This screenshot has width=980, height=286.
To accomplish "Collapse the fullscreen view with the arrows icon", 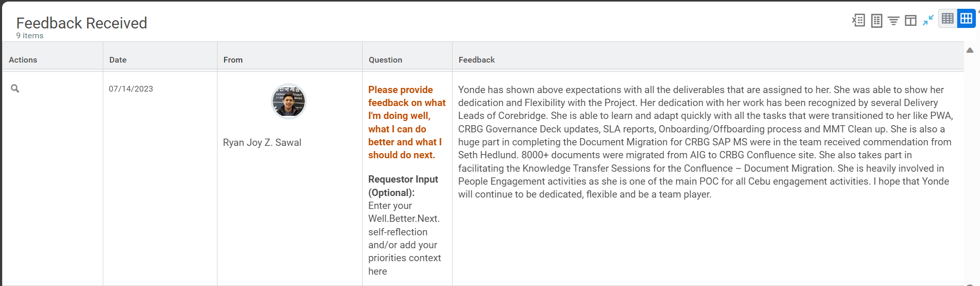I will (928, 20).
